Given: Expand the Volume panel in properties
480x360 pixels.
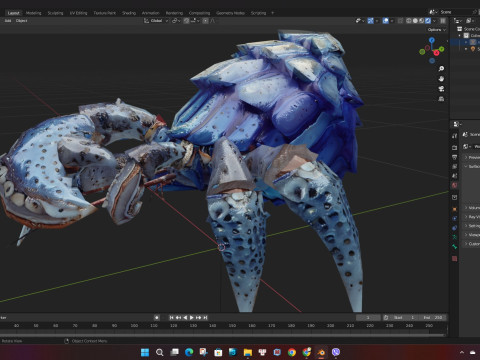Looking at the screenshot, I should pyautogui.click(x=472, y=208).
